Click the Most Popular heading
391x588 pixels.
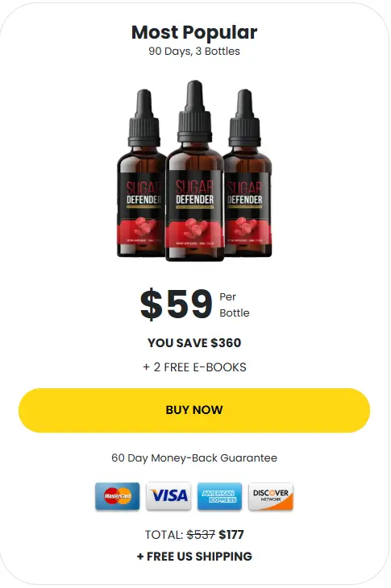pos(194,32)
